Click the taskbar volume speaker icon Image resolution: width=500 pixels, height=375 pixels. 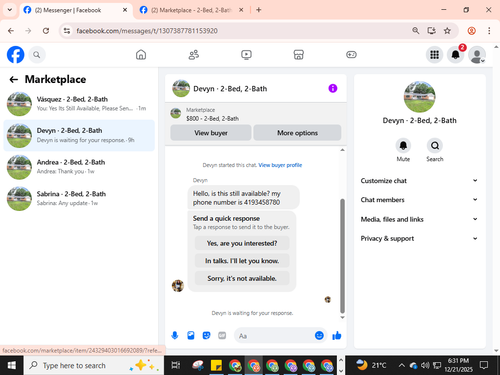point(425,366)
